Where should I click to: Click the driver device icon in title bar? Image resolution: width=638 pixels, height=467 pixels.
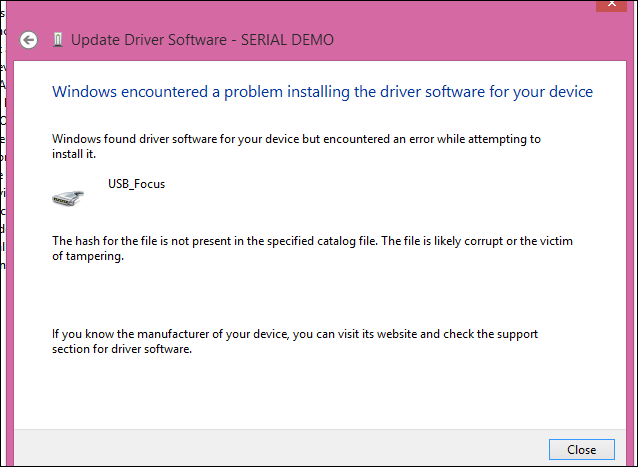(x=59, y=40)
